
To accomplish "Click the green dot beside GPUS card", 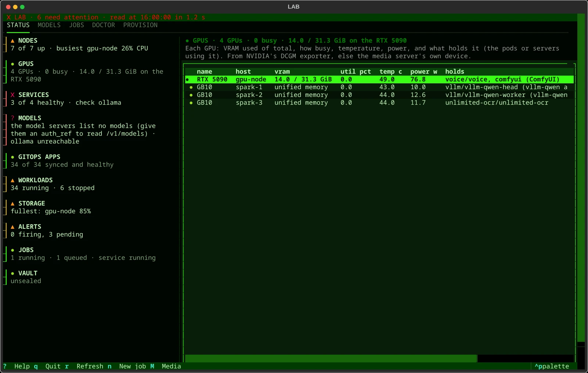I will 12,64.
